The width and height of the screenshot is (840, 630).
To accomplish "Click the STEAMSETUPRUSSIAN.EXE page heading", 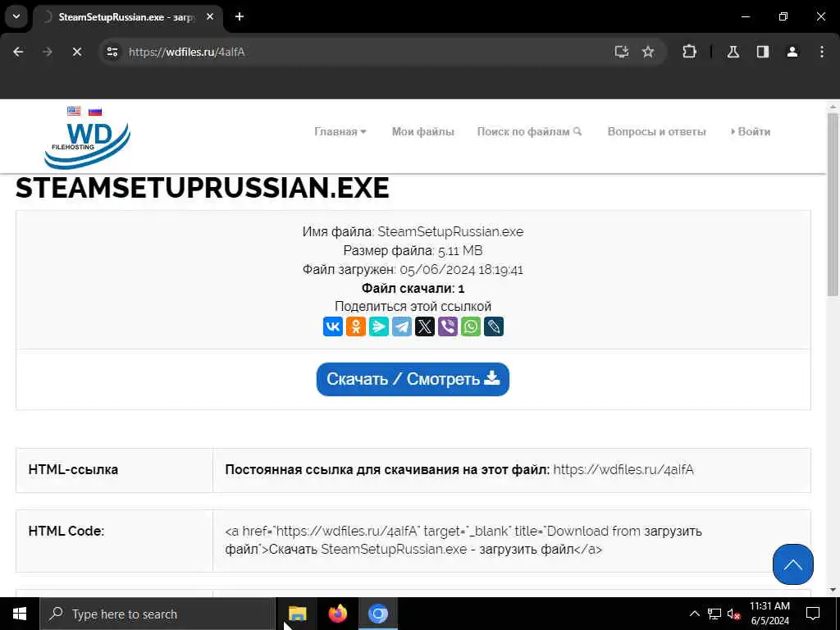I will point(203,188).
